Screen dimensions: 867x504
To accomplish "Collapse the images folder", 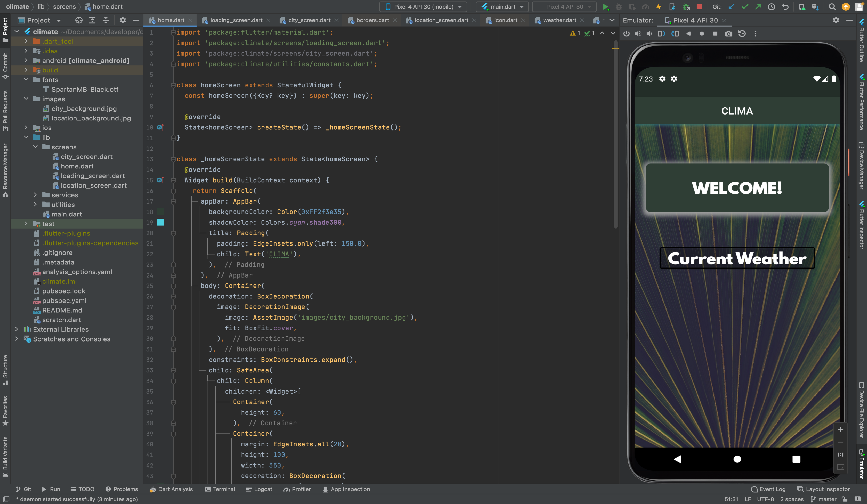I will coord(26,99).
